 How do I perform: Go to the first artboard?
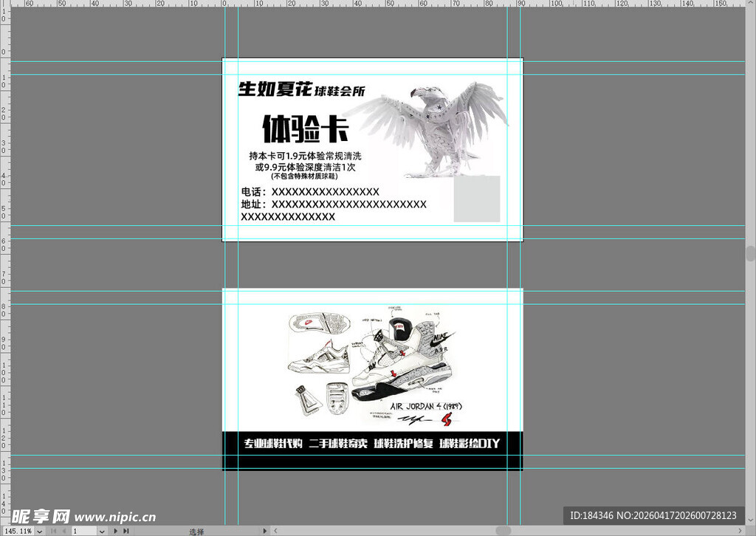(52, 531)
